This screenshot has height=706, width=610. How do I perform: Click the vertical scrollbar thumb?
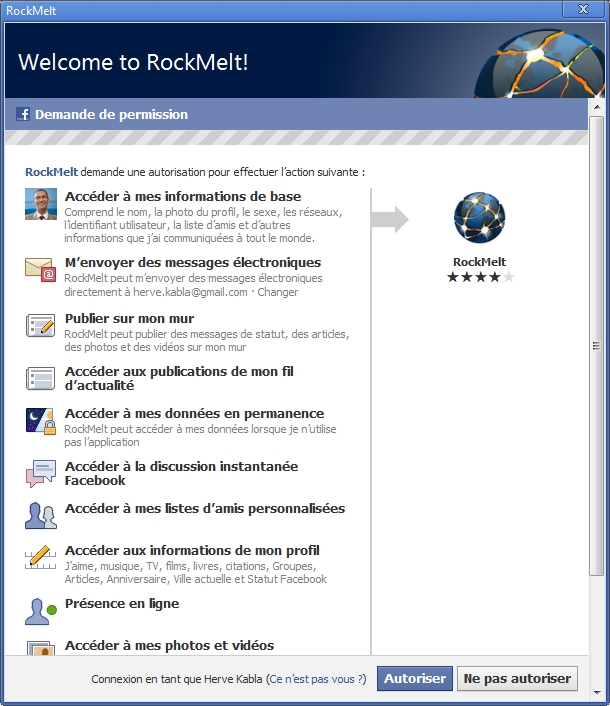tap(597, 345)
